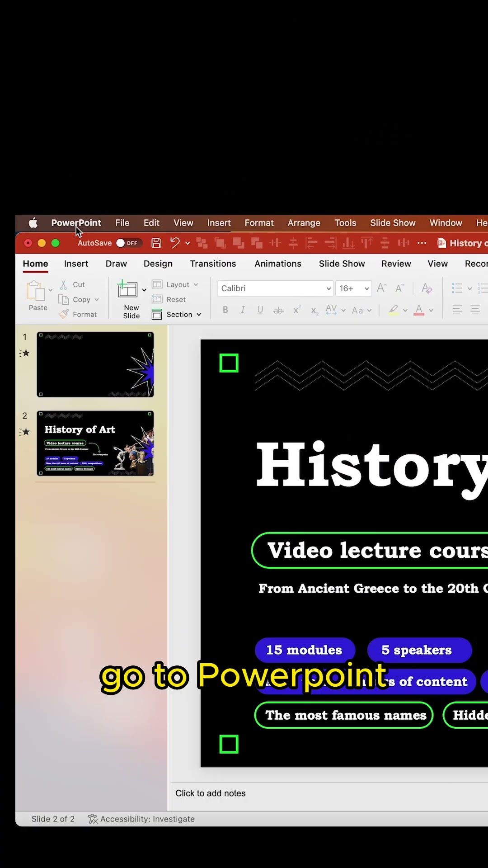Select the History of Art slide thumbnail
The height and width of the screenshot is (868, 488).
95,443
